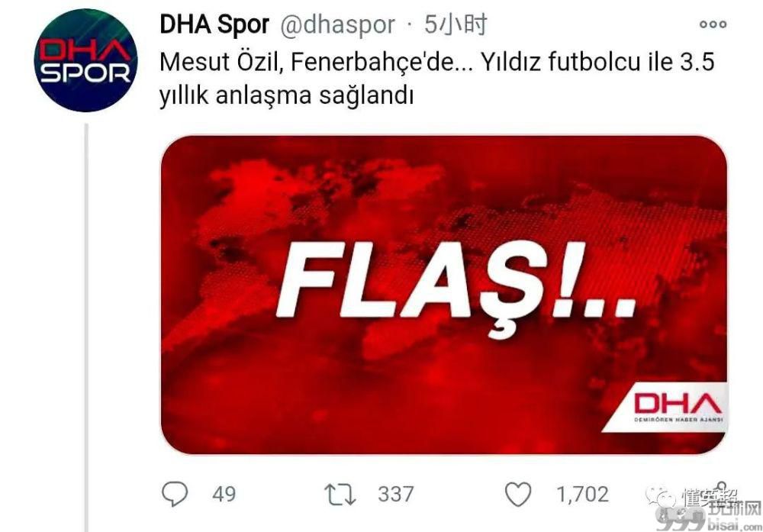
Task: Open the FLAŞ breaking news image
Action: click(444, 295)
